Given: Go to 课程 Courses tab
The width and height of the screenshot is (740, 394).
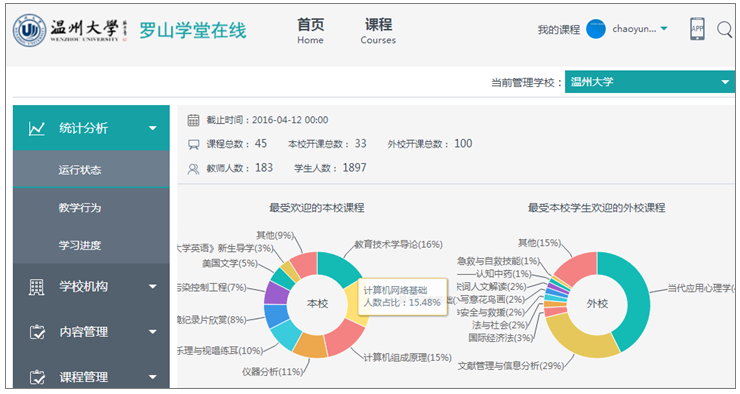Looking at the screenshot, I should 378,31.
